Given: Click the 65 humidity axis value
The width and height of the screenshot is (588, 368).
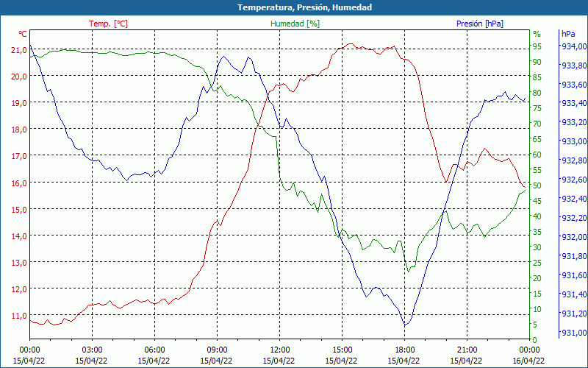Looking at the screenshot, I should 537,139.
